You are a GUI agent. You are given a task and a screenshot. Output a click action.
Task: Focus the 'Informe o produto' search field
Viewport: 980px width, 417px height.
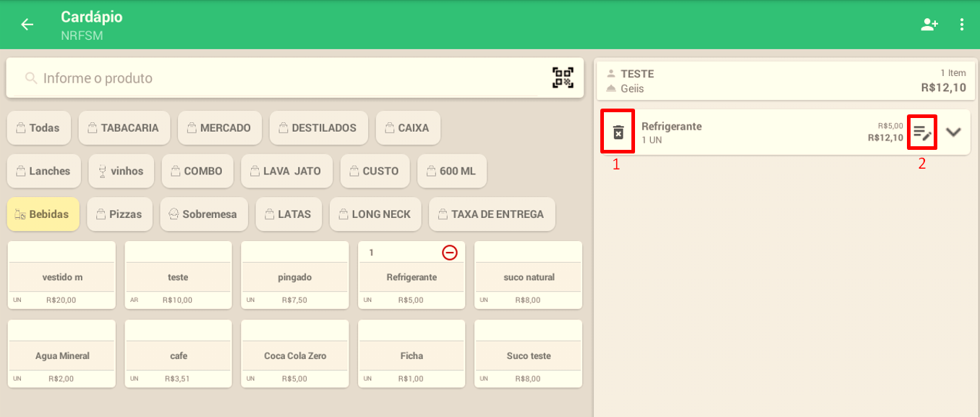295,77
